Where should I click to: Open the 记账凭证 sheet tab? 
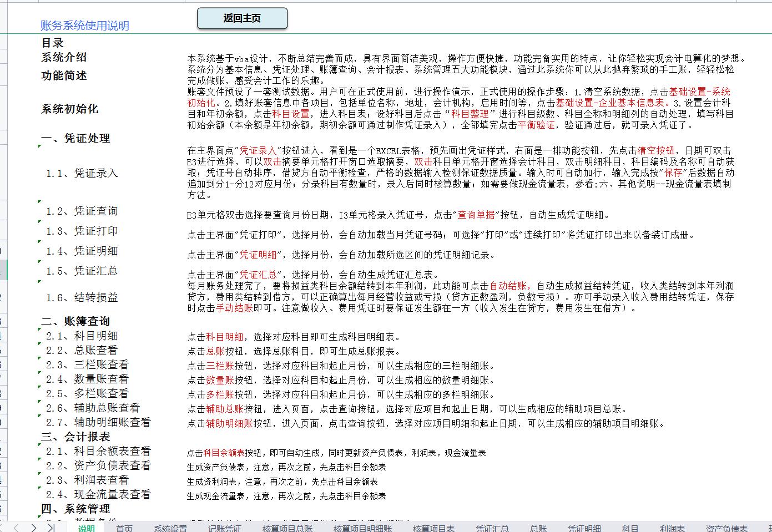pyautogui.click(x=224, y=528)
